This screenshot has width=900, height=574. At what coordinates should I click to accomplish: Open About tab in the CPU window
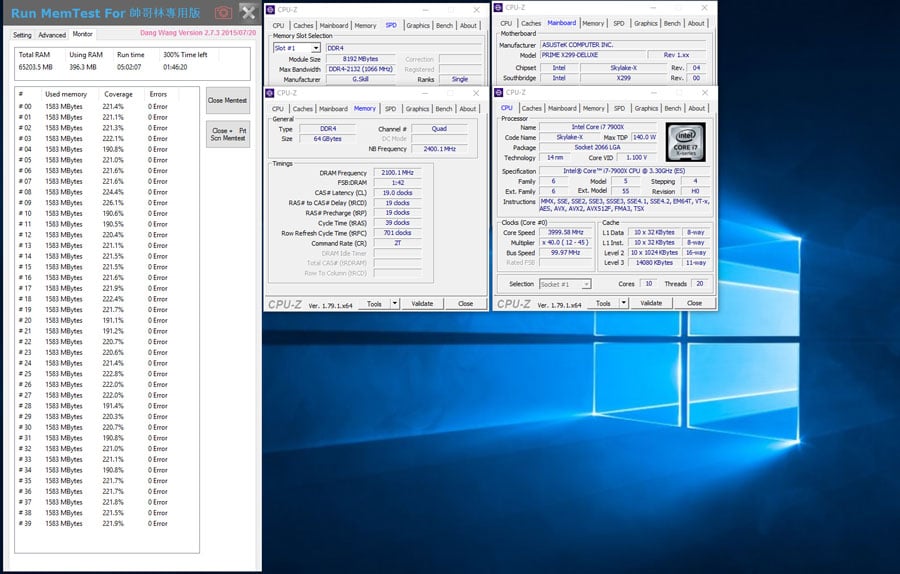(x=697, y=108)
